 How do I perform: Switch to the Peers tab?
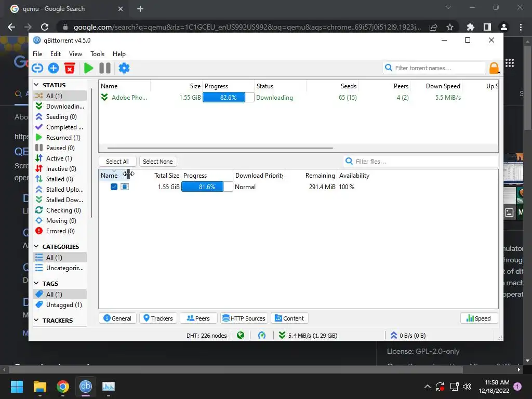(x=198, y=318)
